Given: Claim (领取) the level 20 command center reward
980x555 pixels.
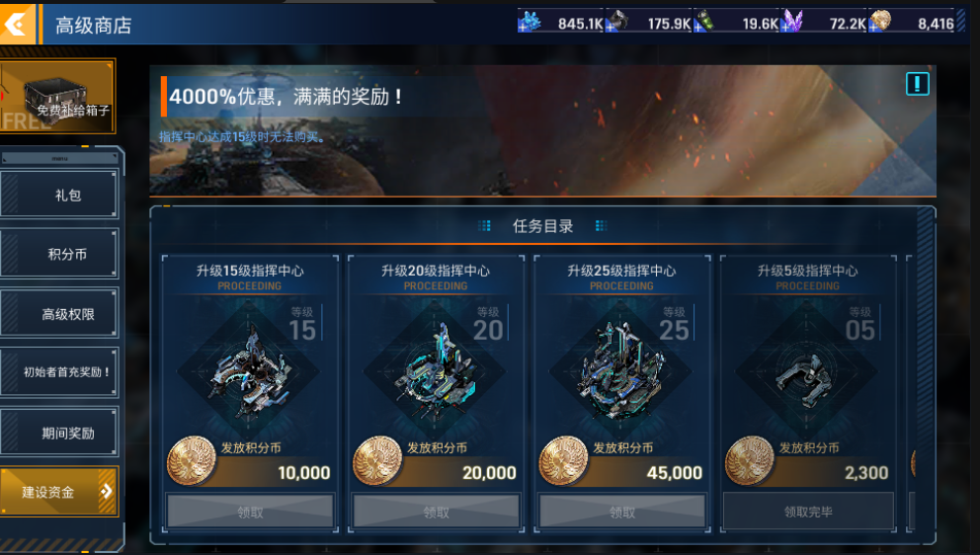Looking at the screenshot, I should [436, 512].
